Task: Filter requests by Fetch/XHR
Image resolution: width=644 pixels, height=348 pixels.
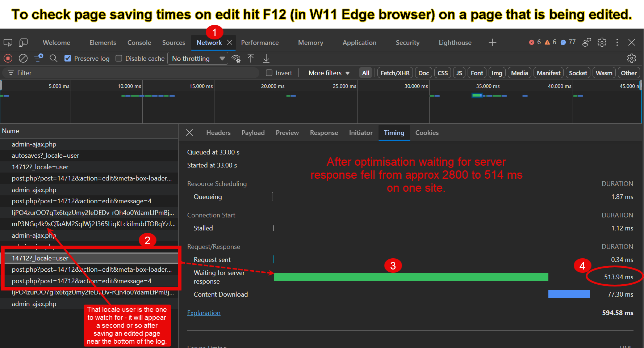Action: click(395, 73)
